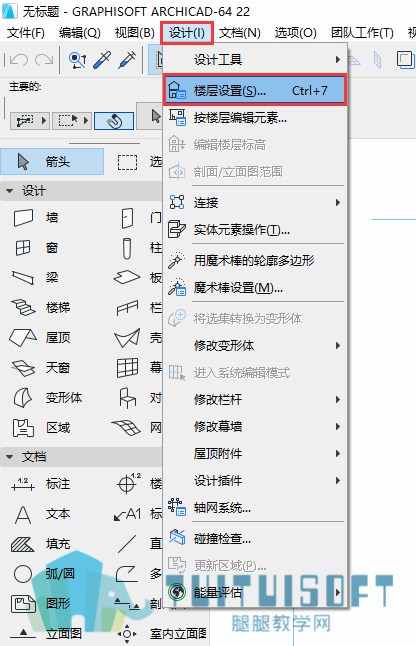The height and width of the screenshot is (646, 416).
Task: Expand the 修改变形体 submenu
Action: 255,345
